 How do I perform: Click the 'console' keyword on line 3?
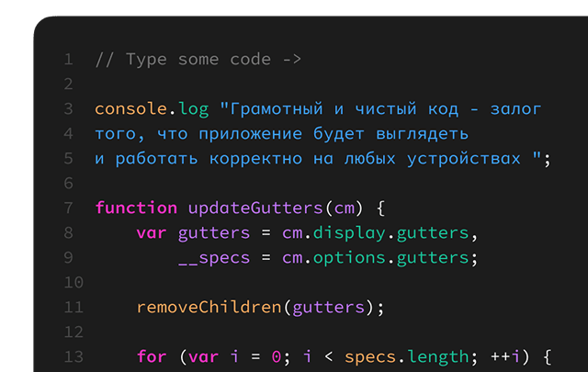130,109
